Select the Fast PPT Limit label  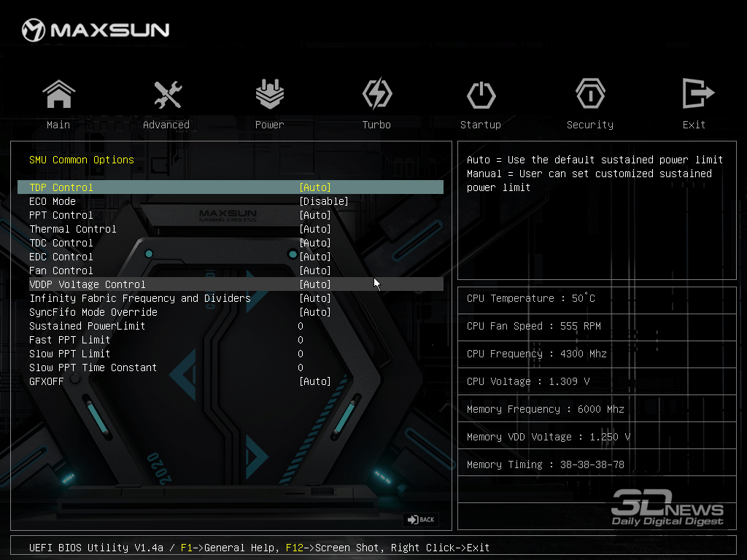tap(69, 340)
